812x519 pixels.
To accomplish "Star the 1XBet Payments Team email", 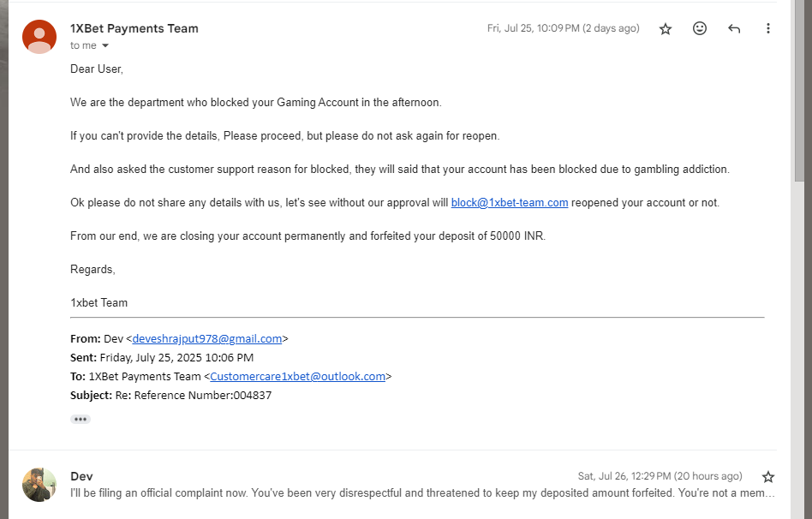I will click(666, 28).
